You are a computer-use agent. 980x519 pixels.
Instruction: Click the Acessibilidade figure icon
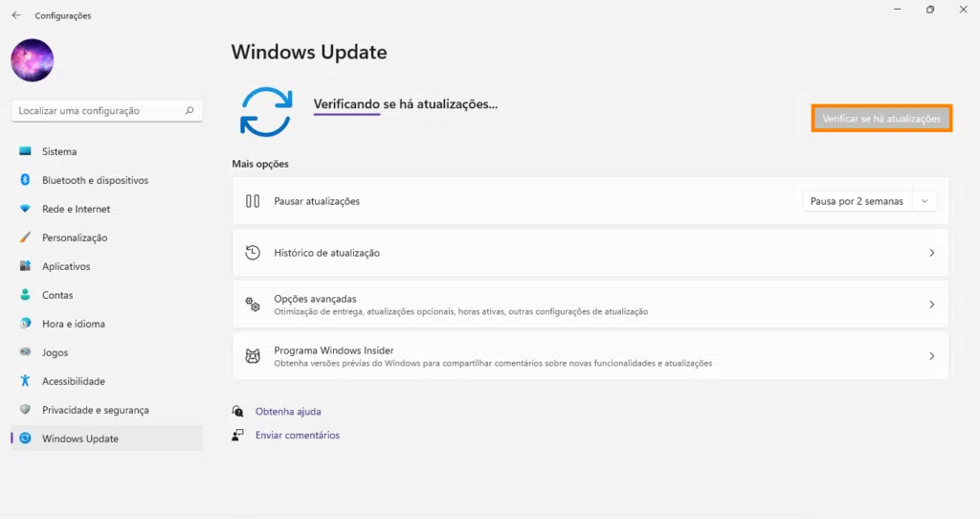[25, 381]
